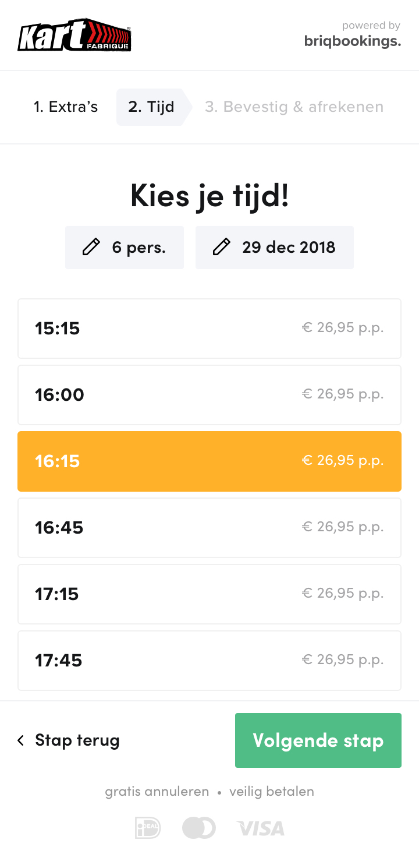Screen dimensions: 419x868
Task: Click the back chevron arrow icon
Action: 21,740
